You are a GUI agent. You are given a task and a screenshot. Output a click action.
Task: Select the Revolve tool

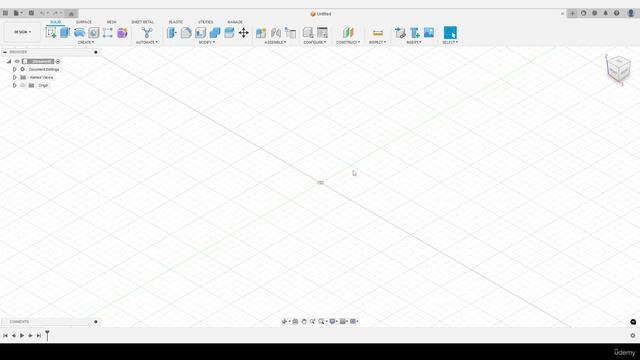click(x=80, y=33)
